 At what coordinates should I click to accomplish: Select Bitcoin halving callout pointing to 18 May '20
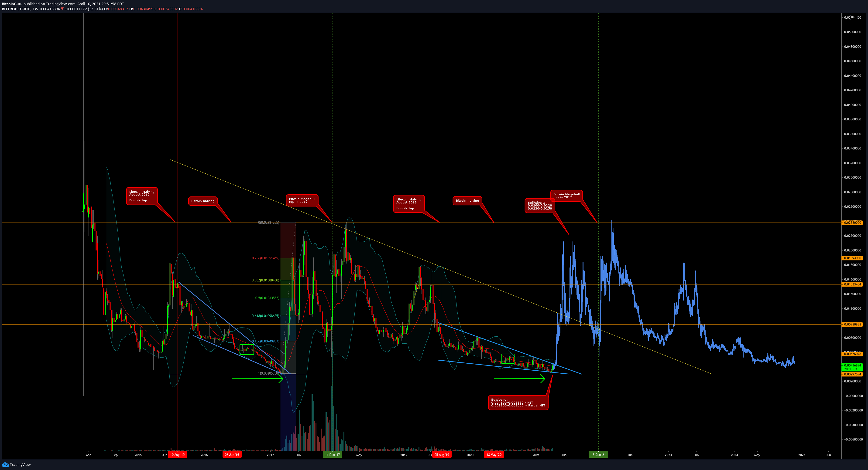click(467, 201)
